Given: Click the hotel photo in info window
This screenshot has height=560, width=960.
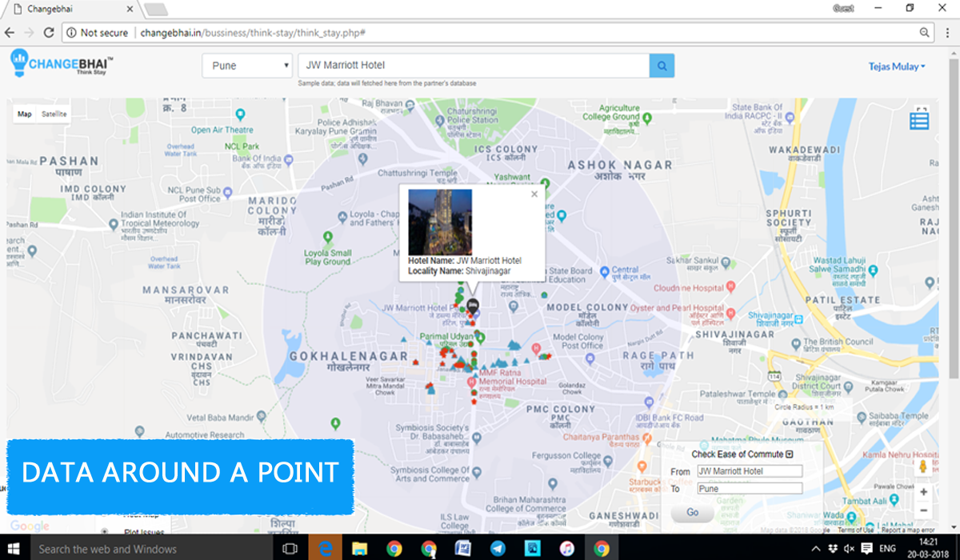Looking at the screenshot, I should pos(440,221).
